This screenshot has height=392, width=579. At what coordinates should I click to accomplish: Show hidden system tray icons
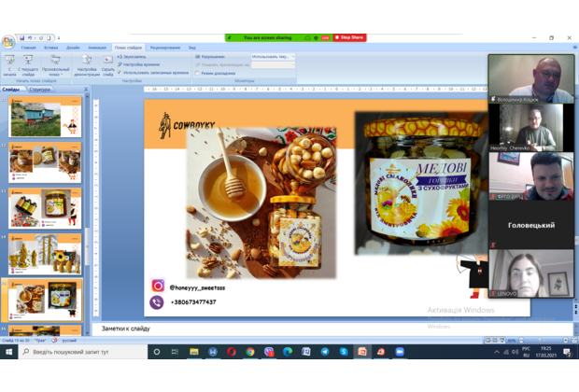pyautogui.click(x=496, y=352)
